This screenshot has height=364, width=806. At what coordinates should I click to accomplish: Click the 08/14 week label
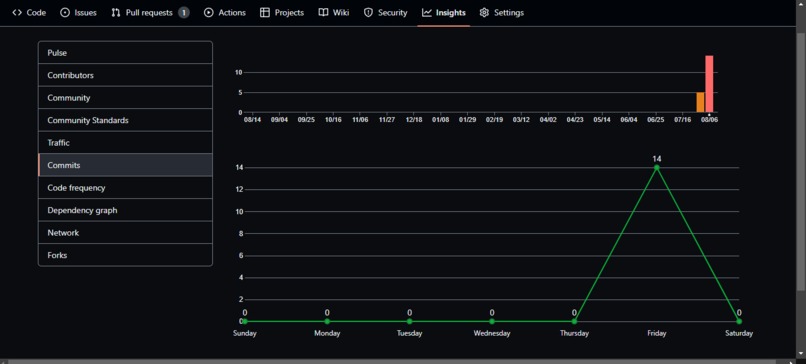click(x=252, y=120)
